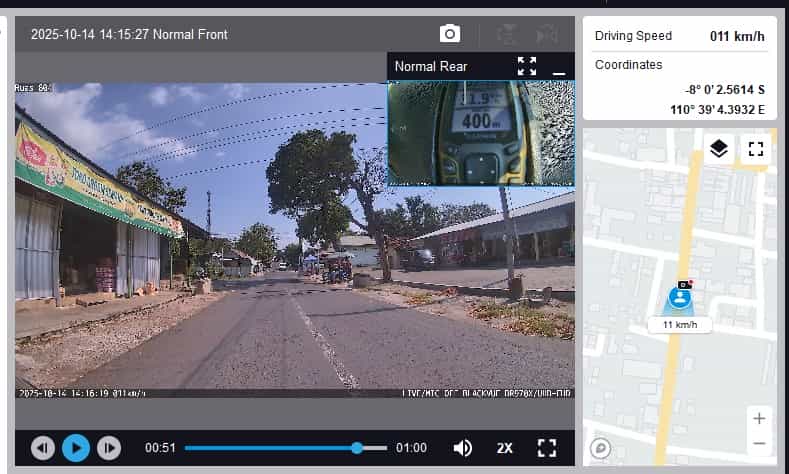Image resolution: width=789 pixels, height=474 pixels.
Task: Click the playback progress slider handle
Action: tap(357, 447)
